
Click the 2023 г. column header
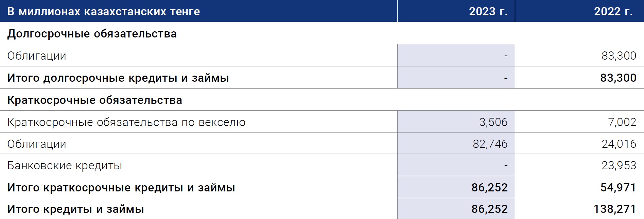pos(488,12)
